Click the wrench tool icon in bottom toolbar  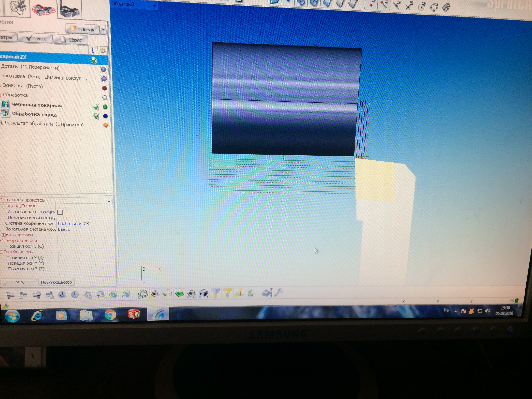click(x=279, y=293)
